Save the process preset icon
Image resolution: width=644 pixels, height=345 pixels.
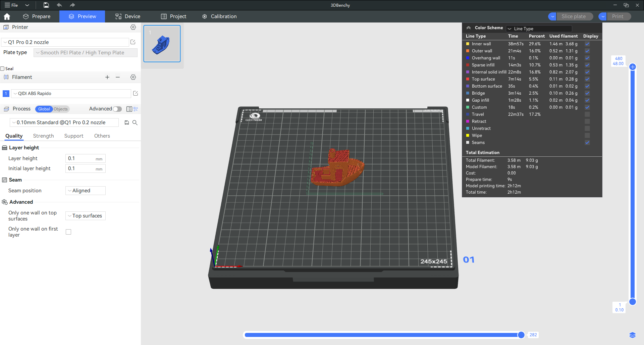127,122
